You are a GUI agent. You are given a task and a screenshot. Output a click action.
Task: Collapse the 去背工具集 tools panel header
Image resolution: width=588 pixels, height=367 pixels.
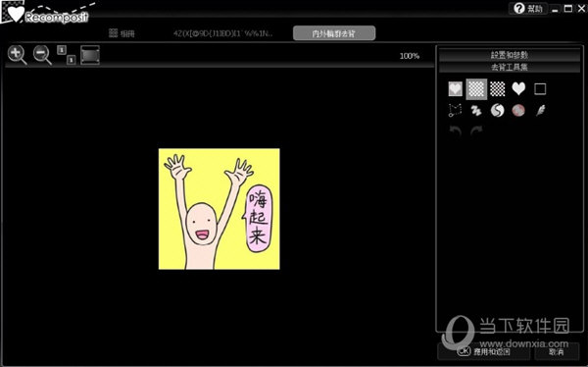[x=510, y=67]
